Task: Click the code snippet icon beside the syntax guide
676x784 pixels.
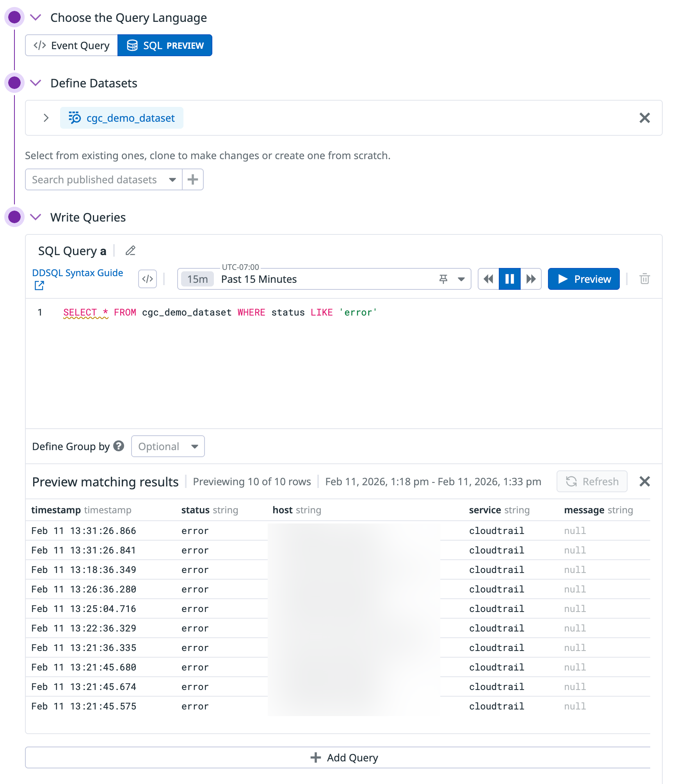Action: tap(148, 279)
